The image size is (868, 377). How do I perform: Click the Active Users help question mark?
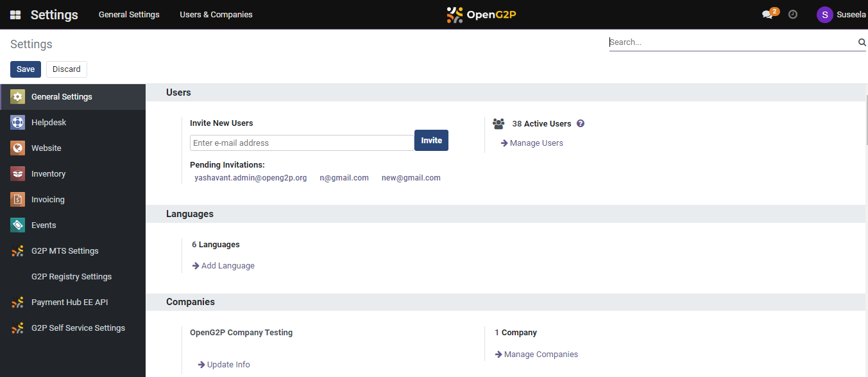(581, 124)
